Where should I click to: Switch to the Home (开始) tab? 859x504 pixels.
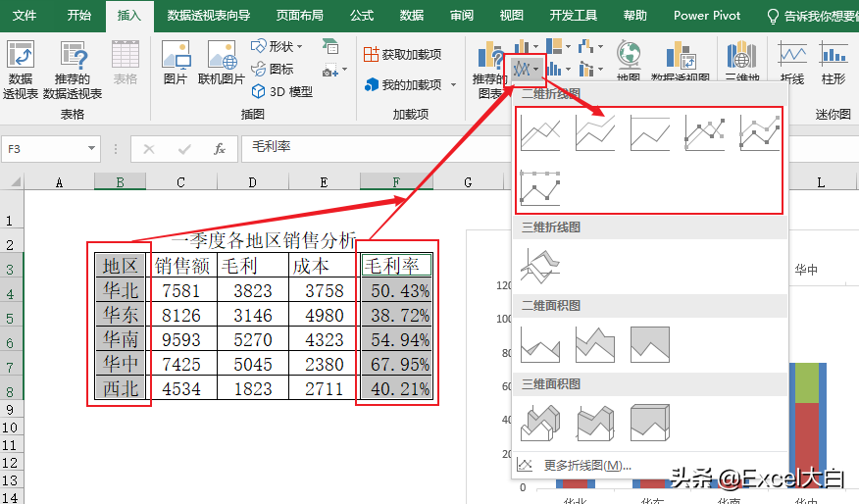pyautogui.click(x=78, y=16)
